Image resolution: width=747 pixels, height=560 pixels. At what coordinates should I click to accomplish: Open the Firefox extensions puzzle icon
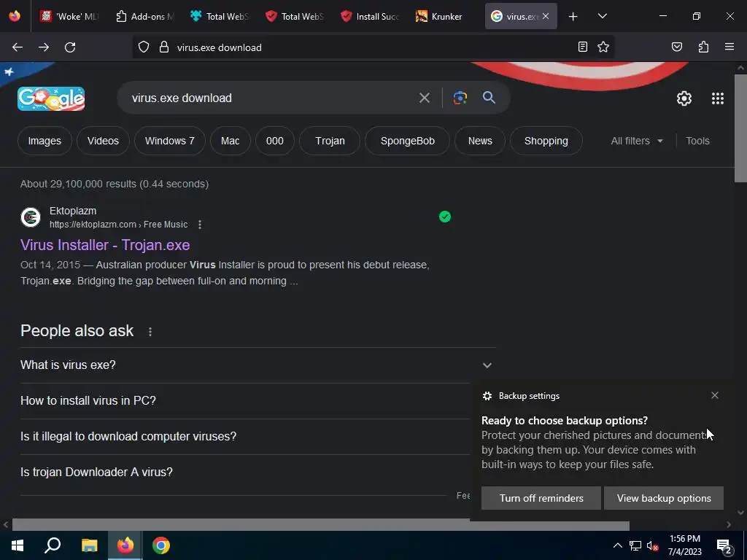pos(704,47)
